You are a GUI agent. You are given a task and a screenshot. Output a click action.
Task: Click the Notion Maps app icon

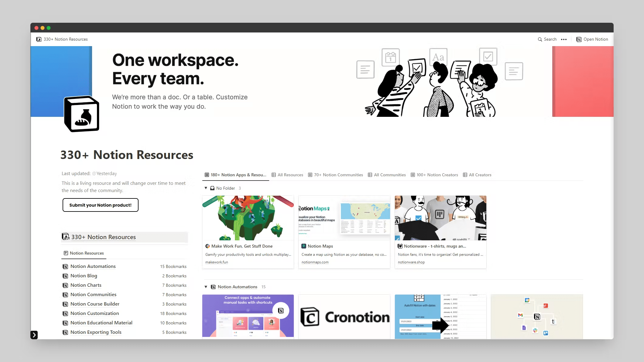304,246
